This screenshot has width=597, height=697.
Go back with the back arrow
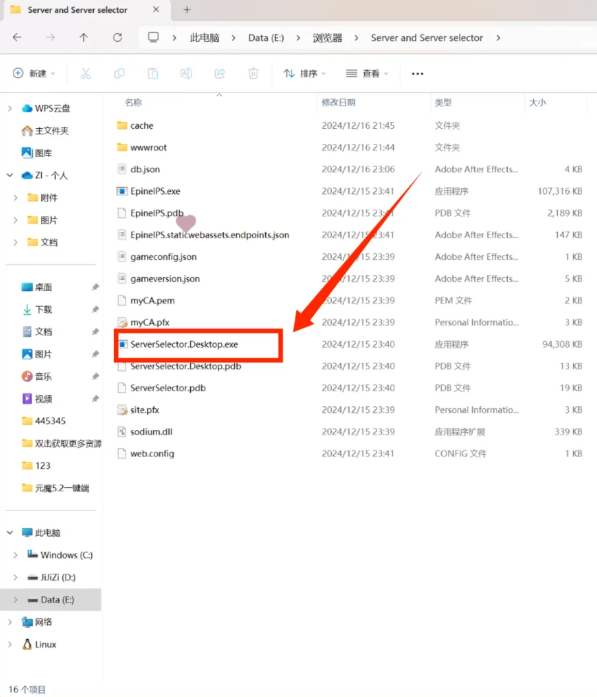pyautogui.click(x=17, y=38)
